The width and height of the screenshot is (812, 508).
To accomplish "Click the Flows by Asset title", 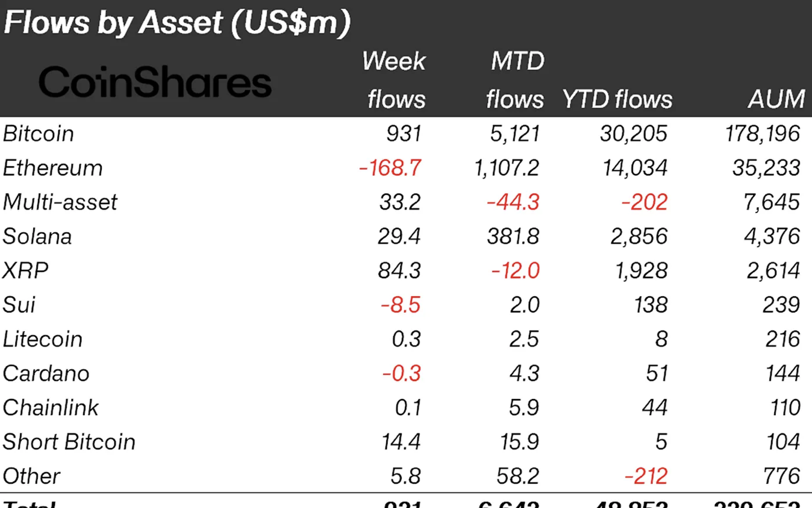I will (x=176, y=24).
